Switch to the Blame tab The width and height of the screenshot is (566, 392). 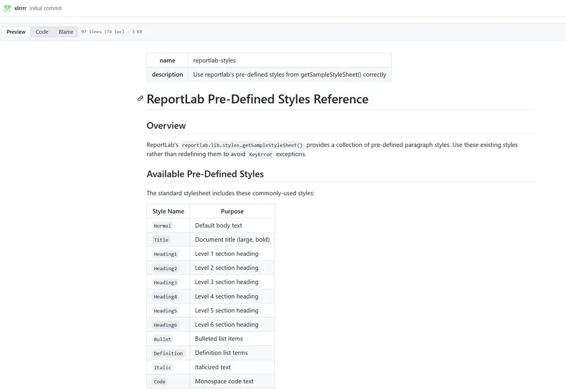[66, 32]
